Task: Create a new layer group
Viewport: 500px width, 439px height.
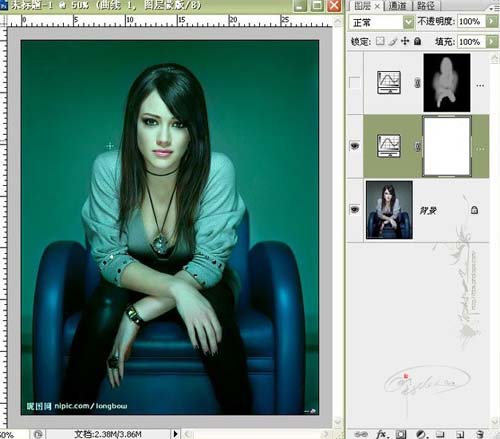Action: pos(440,434)
